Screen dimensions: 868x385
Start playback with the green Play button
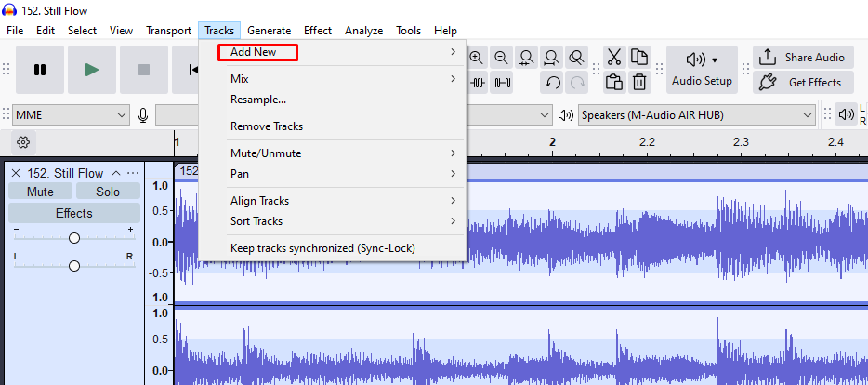pyautogui.click(x=92, y=70)
